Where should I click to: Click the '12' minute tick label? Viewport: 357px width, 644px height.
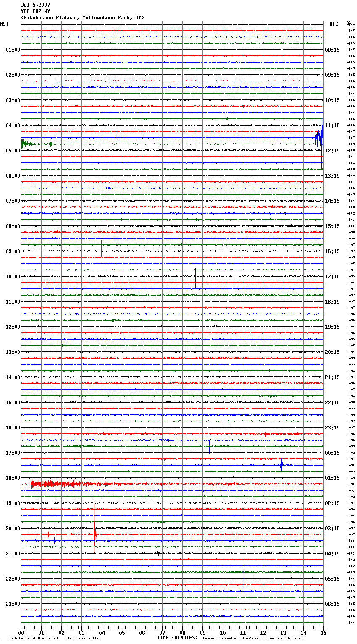tap(263, 633)
